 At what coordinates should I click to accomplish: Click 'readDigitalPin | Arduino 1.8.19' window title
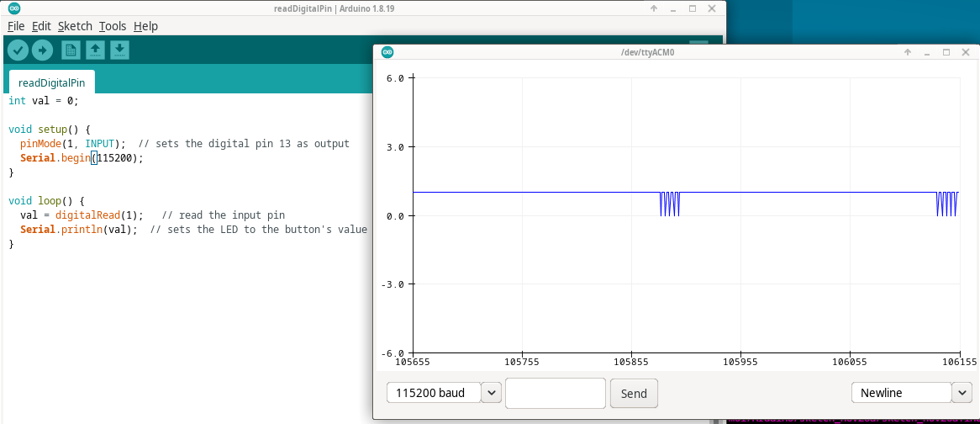click(x=335, y=8)
